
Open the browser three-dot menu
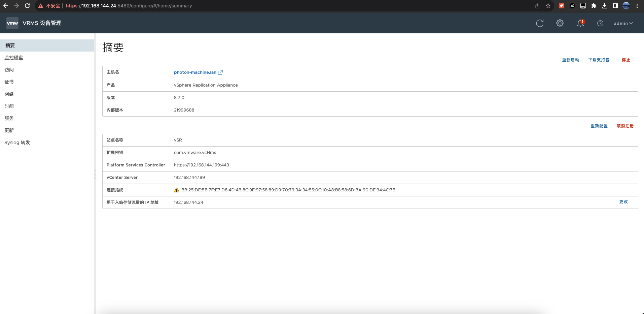(637, 6)
